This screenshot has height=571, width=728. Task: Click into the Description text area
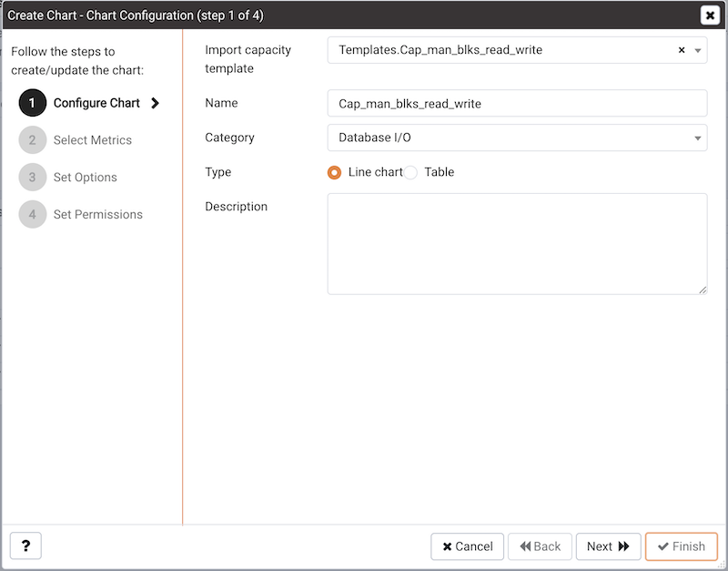[517, 244]
